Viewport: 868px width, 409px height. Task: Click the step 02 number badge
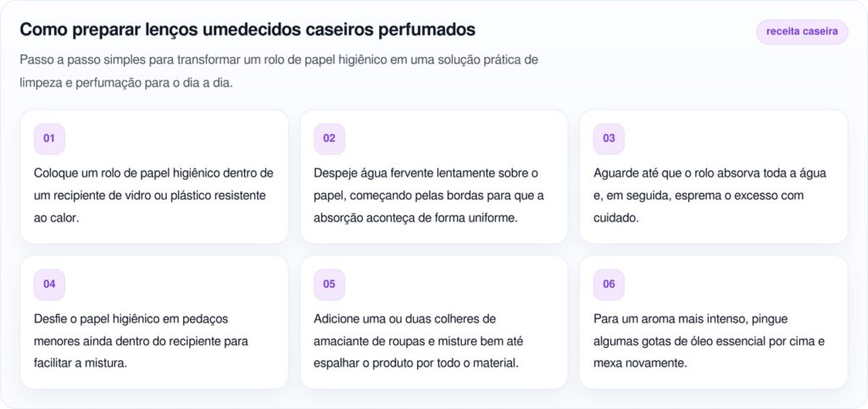coord(329,138)
